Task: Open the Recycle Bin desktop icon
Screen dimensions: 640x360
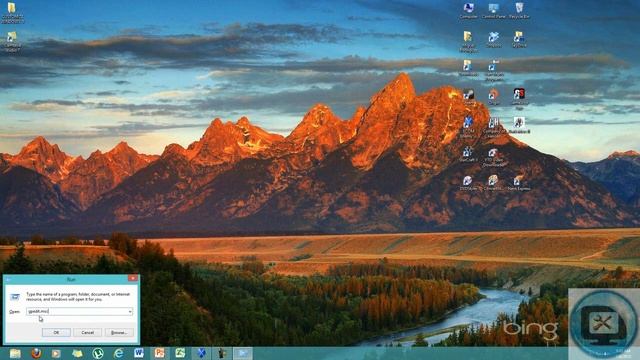Action: point(519,11)
